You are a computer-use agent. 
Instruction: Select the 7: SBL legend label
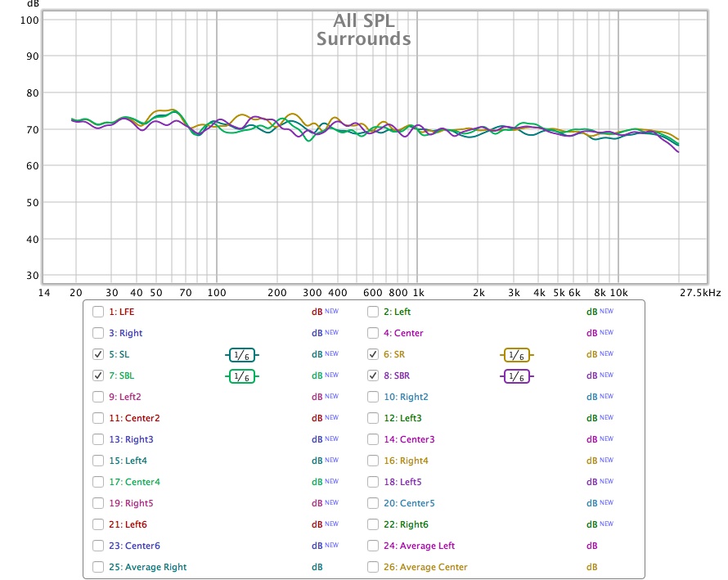click(x=122, y=375)
